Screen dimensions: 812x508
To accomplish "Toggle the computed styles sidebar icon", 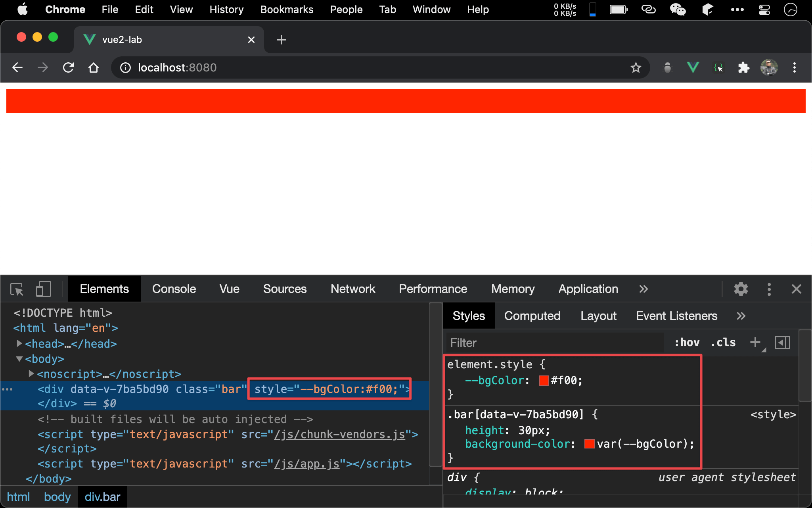I will pos(783,343).
